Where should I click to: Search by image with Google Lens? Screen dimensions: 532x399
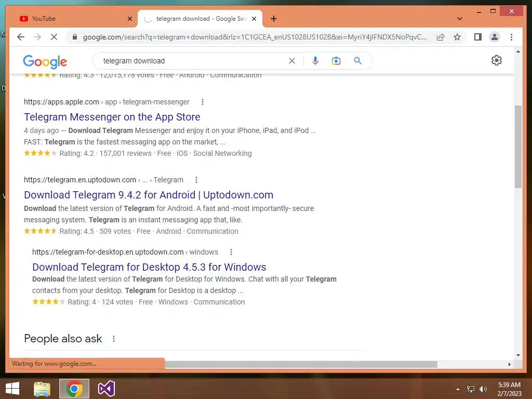coord(336,61)
